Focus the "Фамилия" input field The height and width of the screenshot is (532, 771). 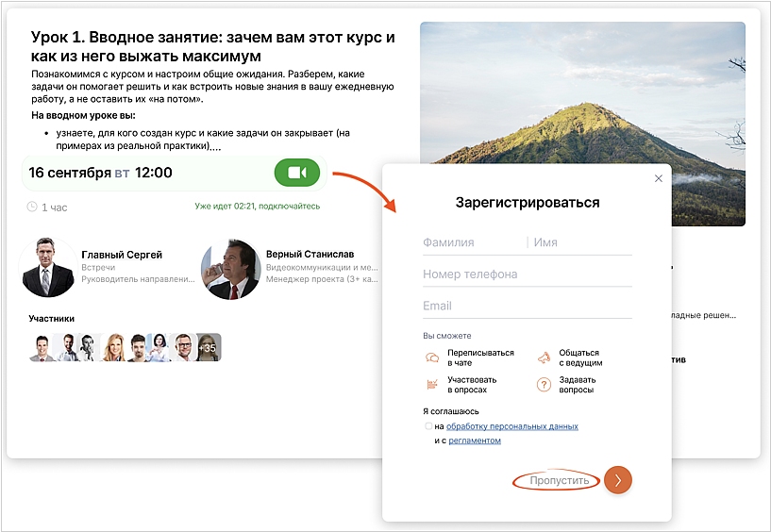[472, 242]
